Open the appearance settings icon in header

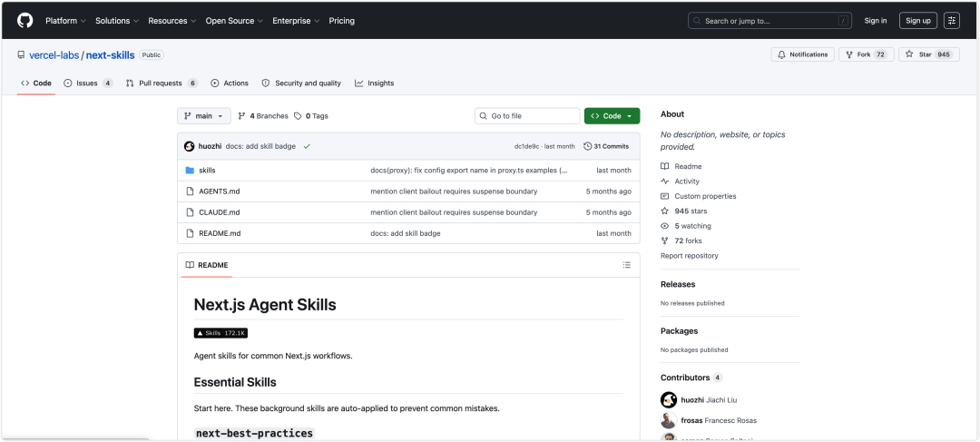click(951, 21)
